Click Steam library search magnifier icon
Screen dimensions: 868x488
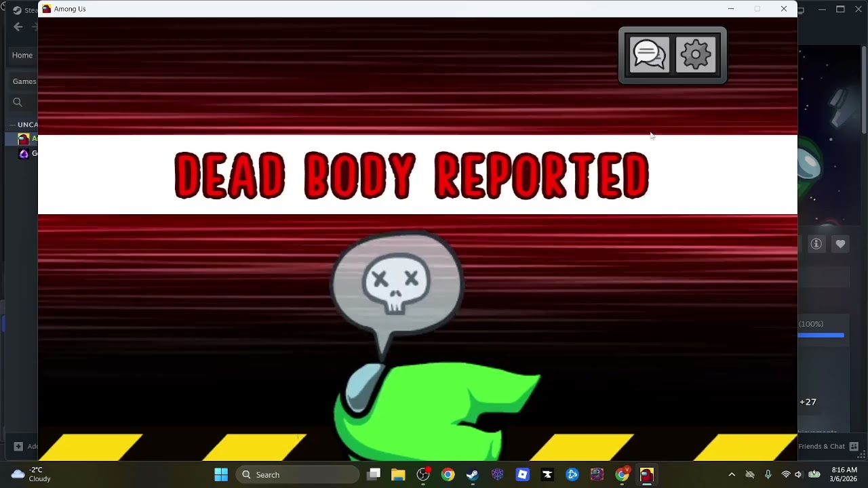click(18, 102)
